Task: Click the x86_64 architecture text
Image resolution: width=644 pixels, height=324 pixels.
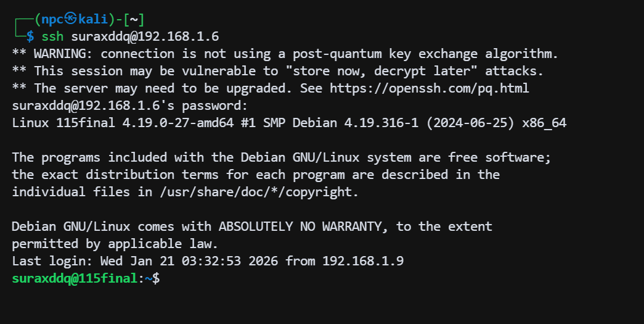Action: [x=544, y=123]
